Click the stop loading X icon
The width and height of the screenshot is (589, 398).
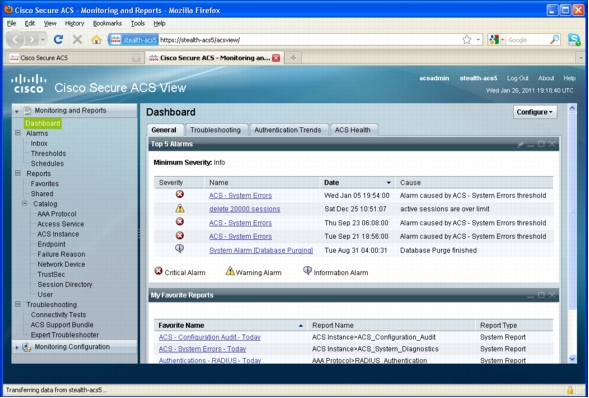click(77, 39)
